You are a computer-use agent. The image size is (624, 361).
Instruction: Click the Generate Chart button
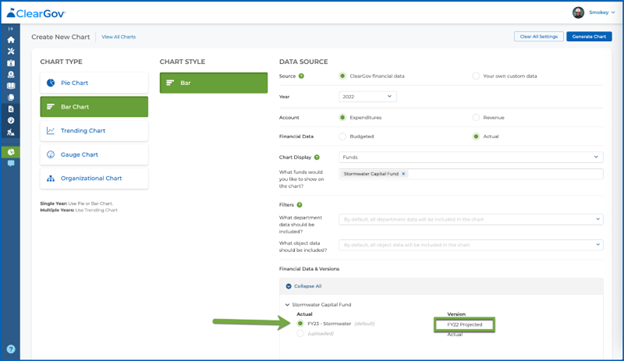(589, 37)
